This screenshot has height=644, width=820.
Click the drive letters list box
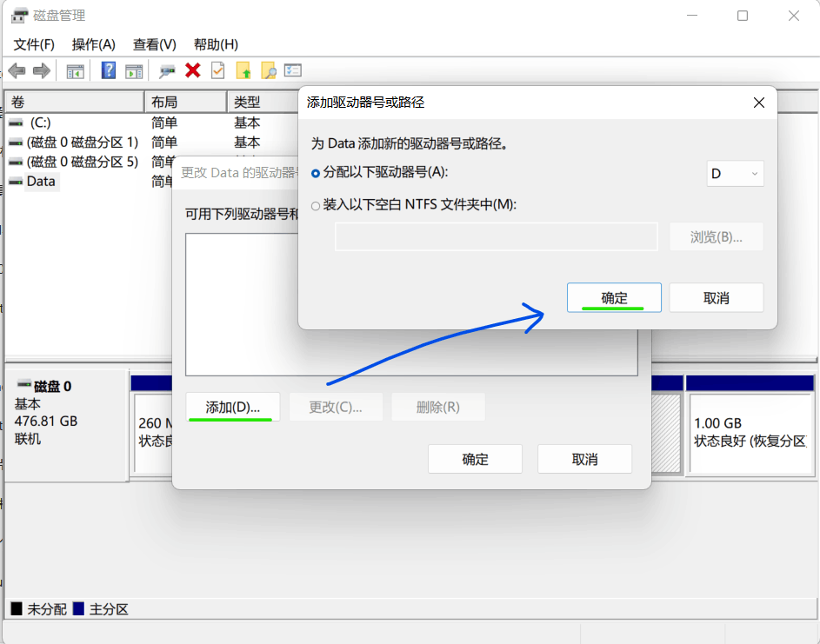(242, 304)
